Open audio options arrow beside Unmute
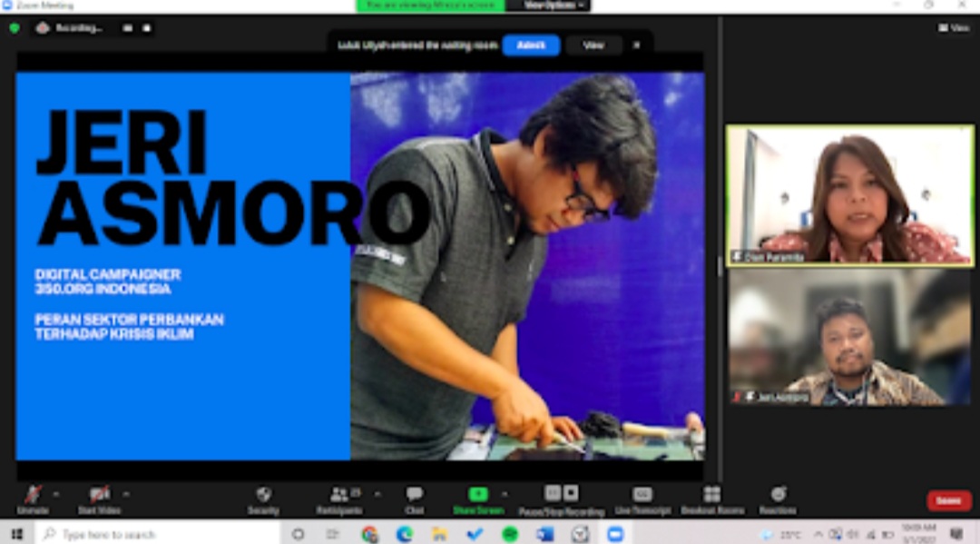 (56, 495)
